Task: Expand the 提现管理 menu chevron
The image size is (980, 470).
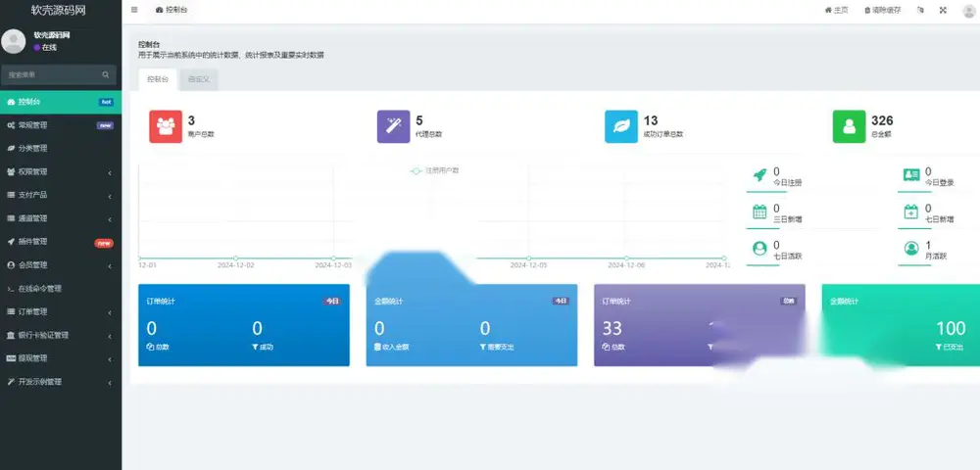Action: click(110, 359)
